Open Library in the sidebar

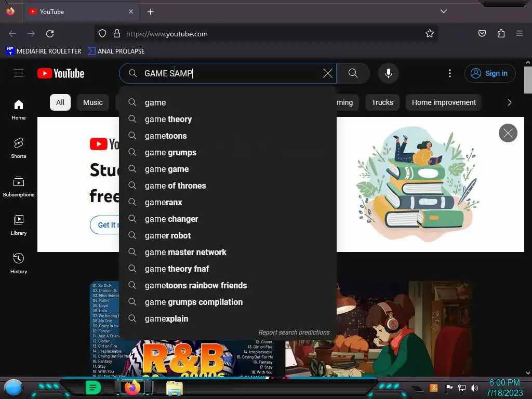tap(19, 225)
